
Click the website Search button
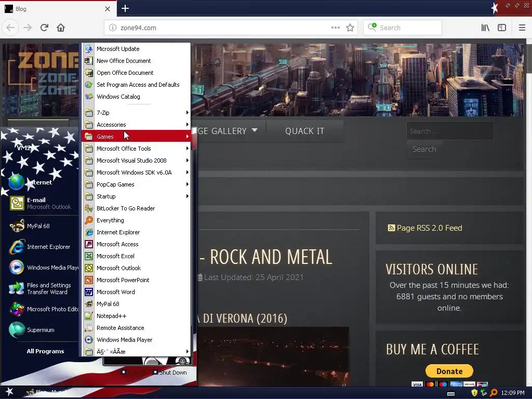click(x=424, y=149)
